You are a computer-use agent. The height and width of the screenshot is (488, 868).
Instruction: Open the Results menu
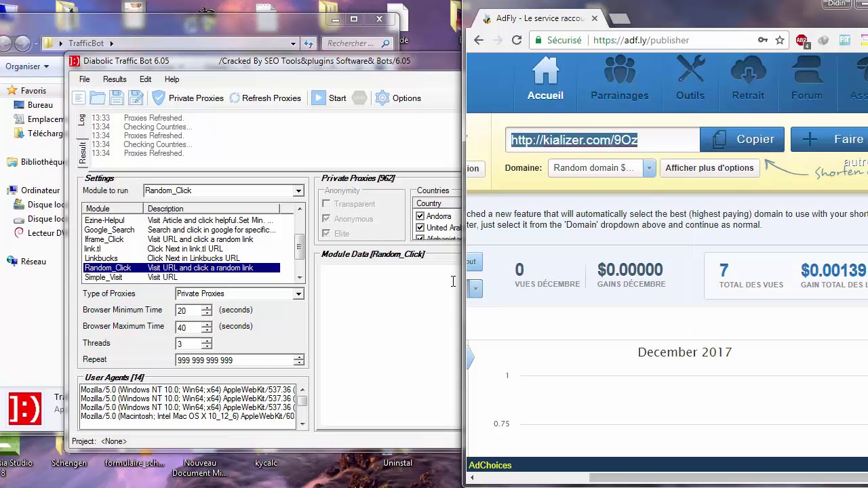[115, 79]
